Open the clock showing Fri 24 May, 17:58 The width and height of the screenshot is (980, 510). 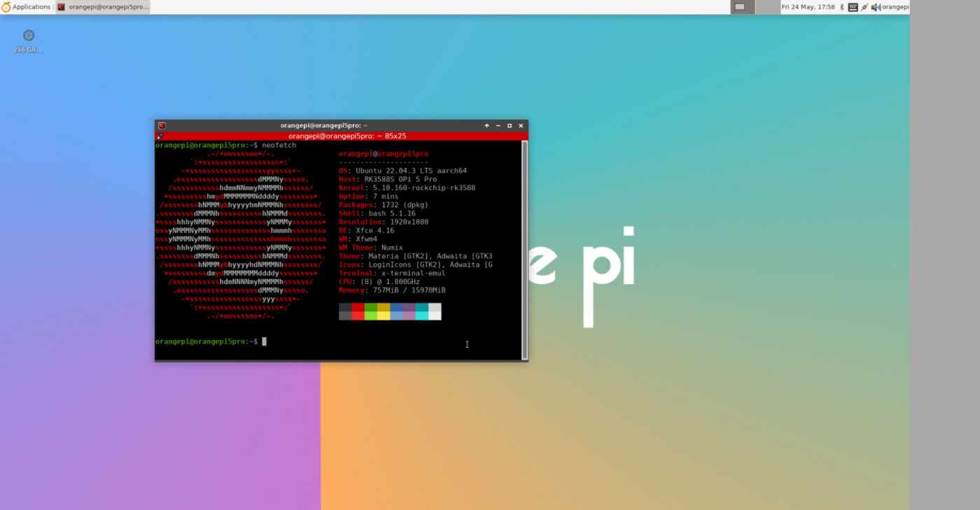pos(808,7)
